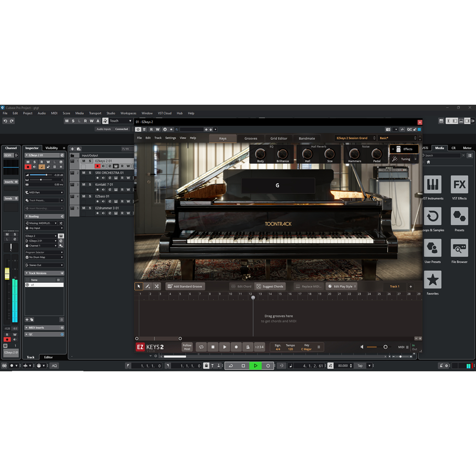Open the EZkeys 2 Session Grand library selector
This screenshot has height=476, width=476.
[x=355, y=138]
